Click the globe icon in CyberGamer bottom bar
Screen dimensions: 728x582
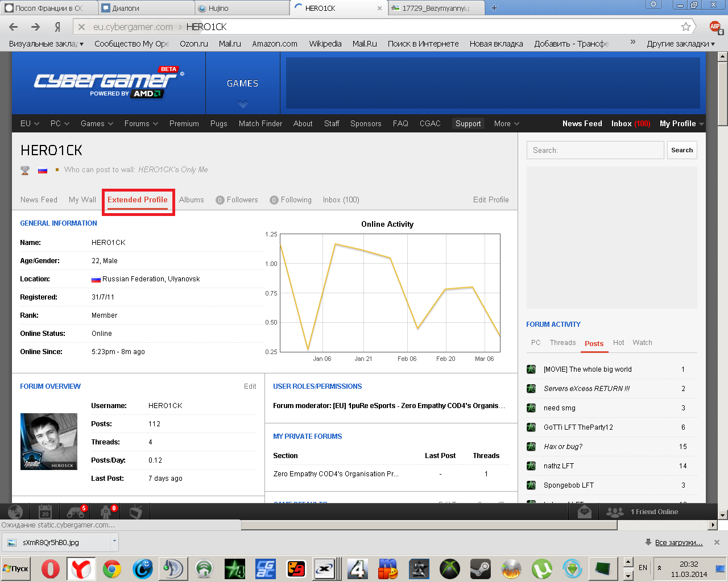click(15, 512)
